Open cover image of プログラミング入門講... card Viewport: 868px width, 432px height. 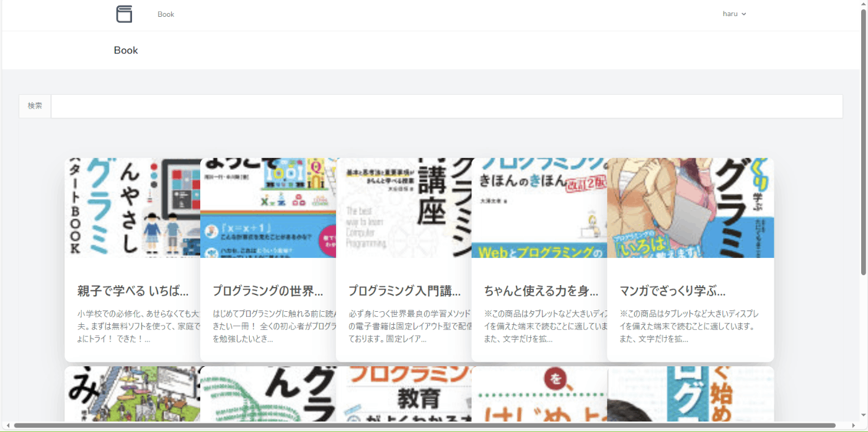(x=404, y=208)
